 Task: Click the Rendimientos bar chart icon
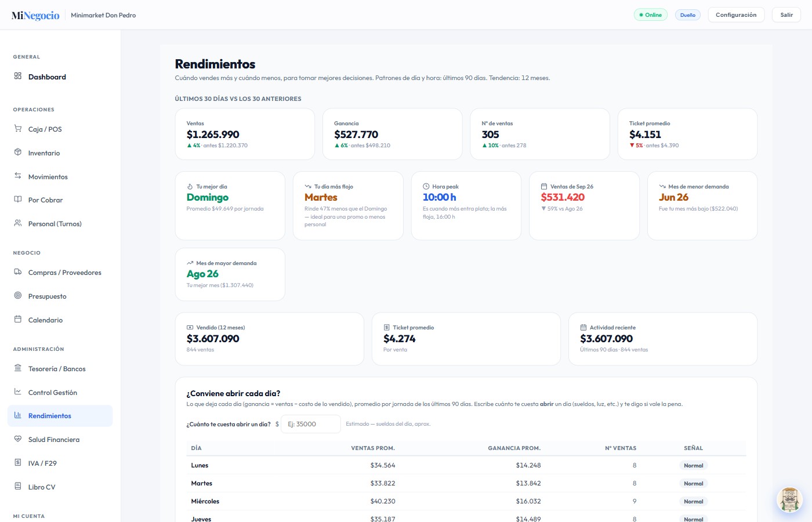[18, 415]
